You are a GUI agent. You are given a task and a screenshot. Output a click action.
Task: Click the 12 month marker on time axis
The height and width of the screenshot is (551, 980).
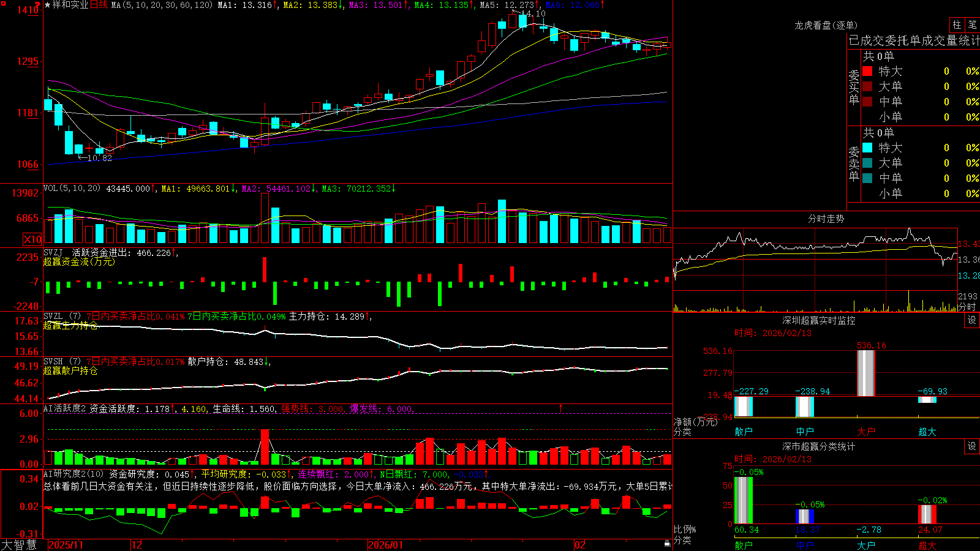pos(137,545)
